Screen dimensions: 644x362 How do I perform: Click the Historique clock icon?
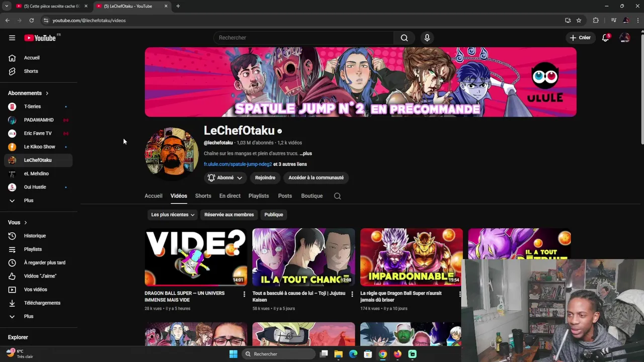coord(12,236)
